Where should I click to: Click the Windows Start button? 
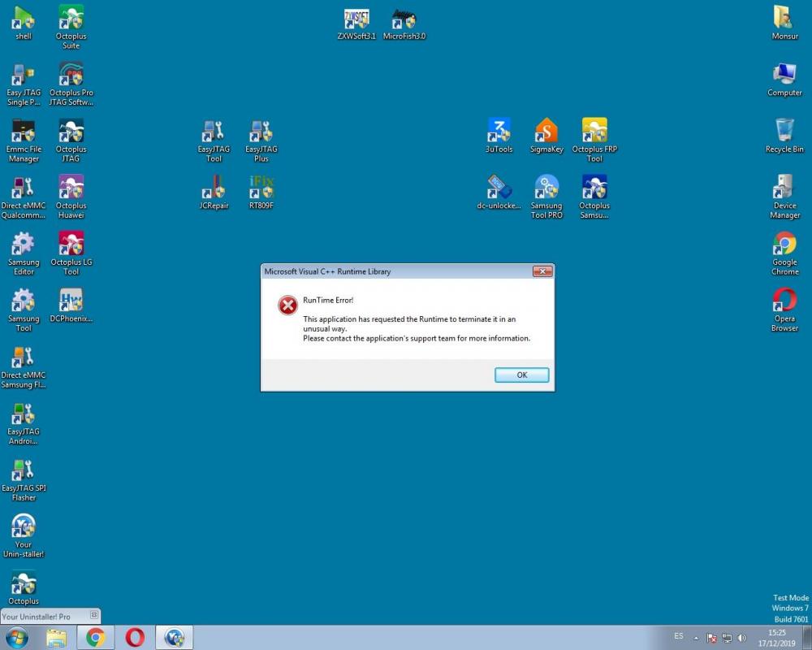coord(17,638)
